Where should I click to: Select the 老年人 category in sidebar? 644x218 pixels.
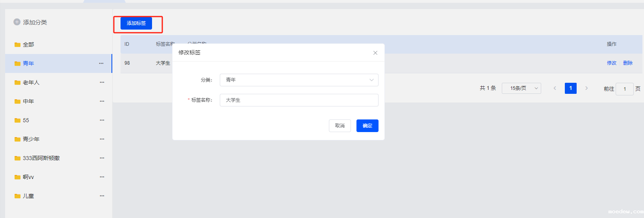tap(31, 82)
